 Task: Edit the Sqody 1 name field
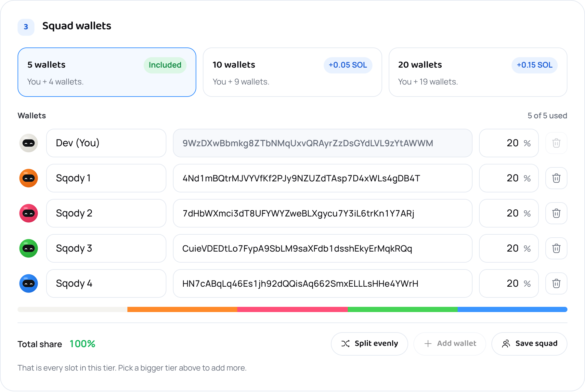pyautogui.click(x=106, y=178)
